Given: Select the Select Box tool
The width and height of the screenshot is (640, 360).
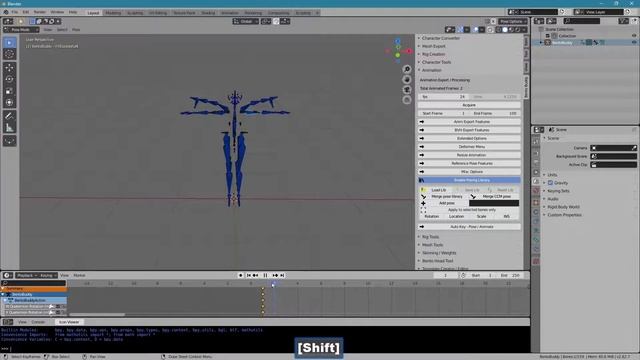Looking at the screenshot, I should (9, 42).
